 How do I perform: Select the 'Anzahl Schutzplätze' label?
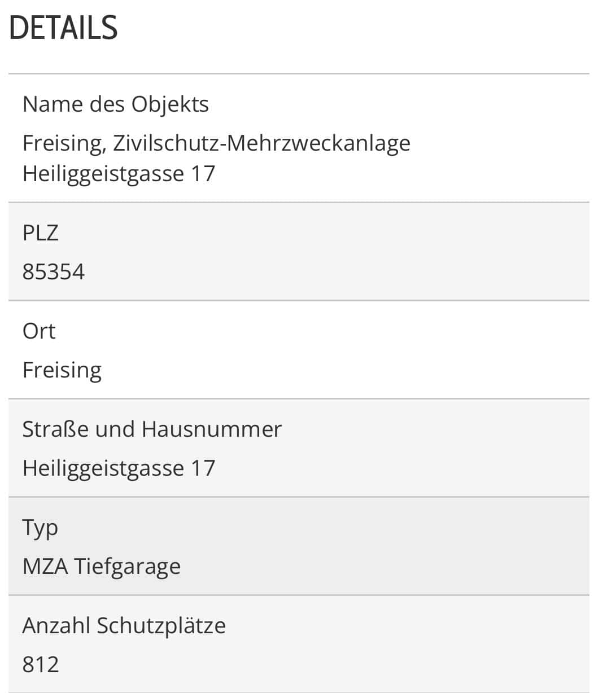(x=124, y=626)
